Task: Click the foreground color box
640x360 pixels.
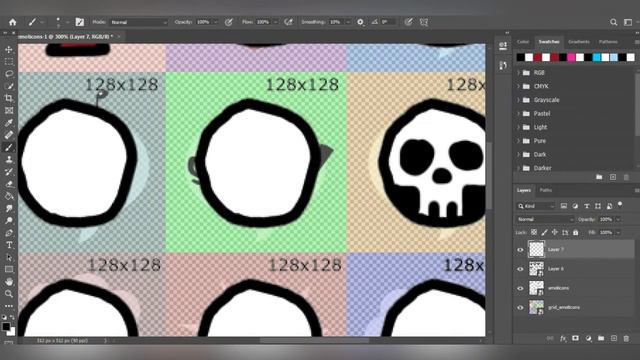Action: 6,326
